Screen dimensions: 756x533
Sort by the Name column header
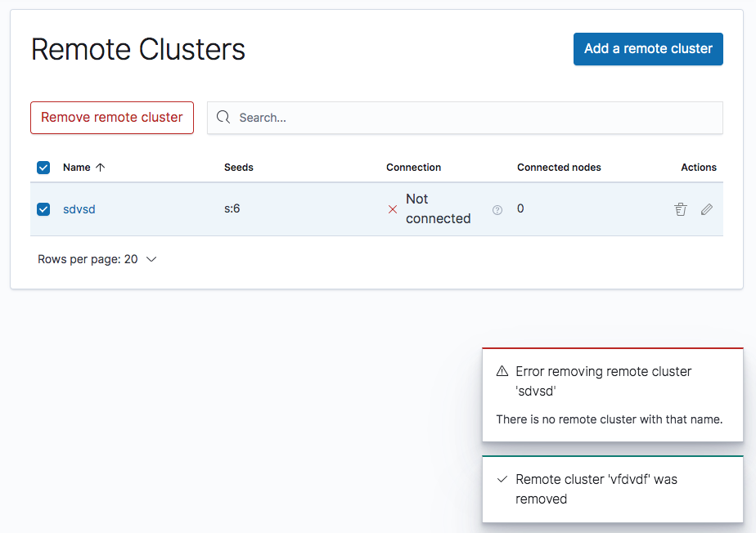coord(77,168)
